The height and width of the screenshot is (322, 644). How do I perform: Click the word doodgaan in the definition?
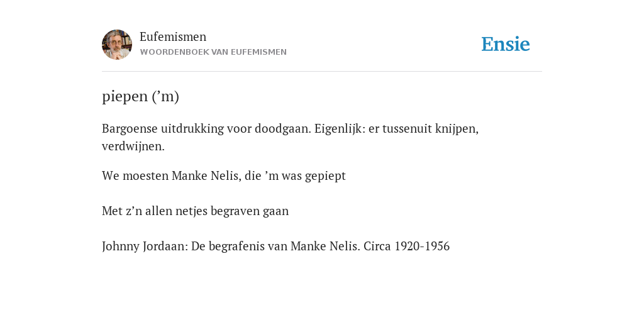coord(283,129)
